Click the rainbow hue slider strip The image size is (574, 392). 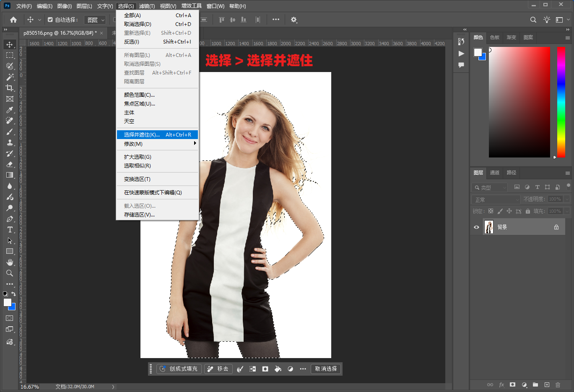[561, 102]
